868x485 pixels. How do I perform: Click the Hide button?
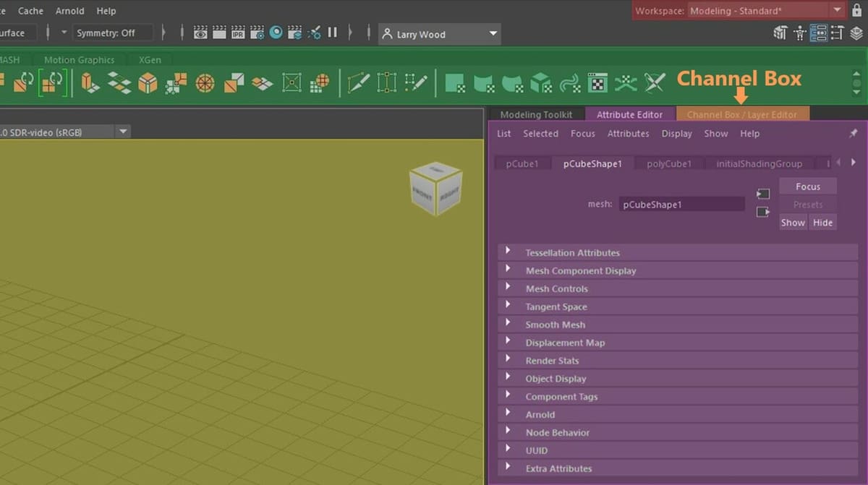822,223
